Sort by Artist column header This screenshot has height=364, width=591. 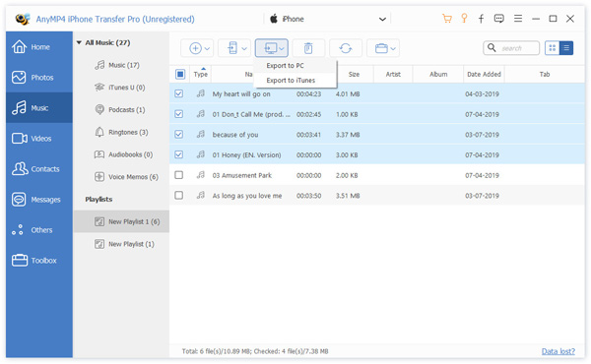[x=393, y=74]
